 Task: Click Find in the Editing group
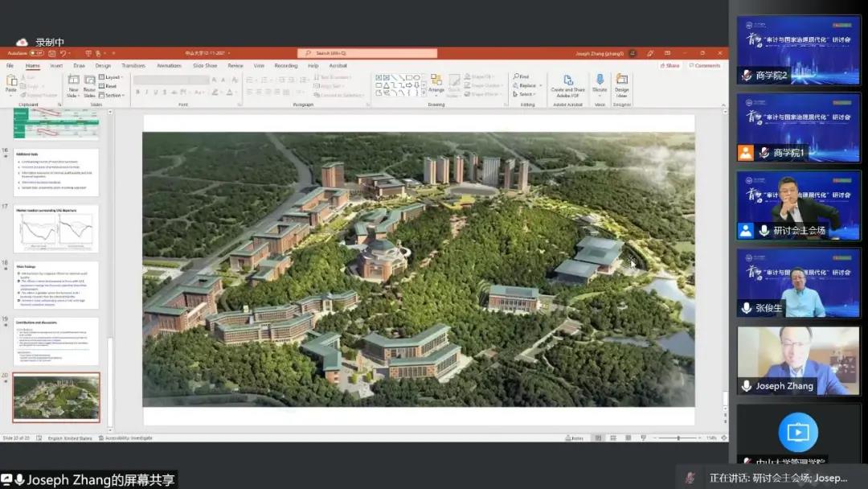pyautogui.click(x=522, y=76)
